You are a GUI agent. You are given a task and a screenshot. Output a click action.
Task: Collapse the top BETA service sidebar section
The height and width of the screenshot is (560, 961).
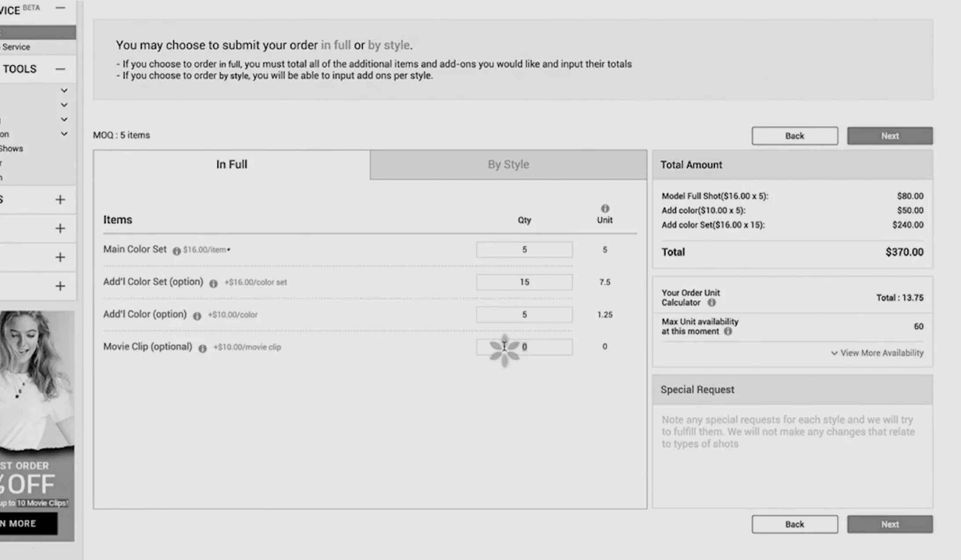60,8
